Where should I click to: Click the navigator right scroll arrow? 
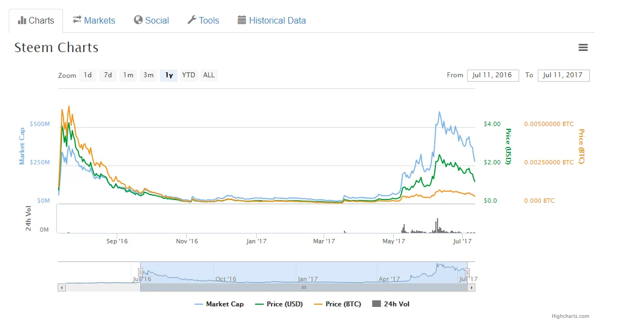click(x=472, y=288)
